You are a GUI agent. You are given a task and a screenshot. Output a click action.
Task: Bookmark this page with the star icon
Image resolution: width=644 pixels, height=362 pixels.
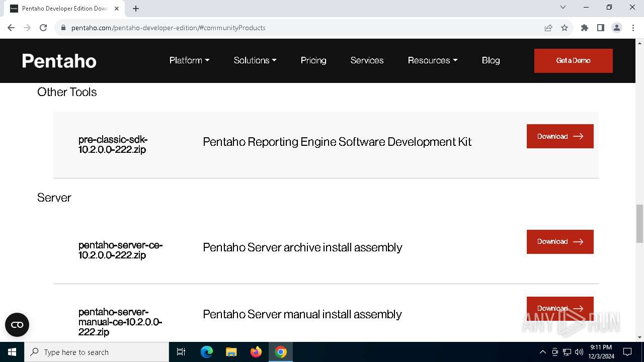pos(565,28)
